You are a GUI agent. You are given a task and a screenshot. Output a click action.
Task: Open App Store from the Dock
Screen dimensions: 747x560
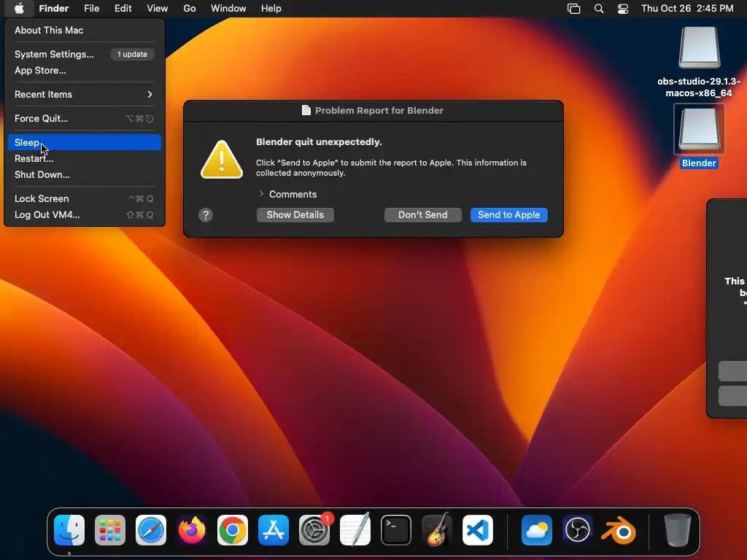pos(274,530)
